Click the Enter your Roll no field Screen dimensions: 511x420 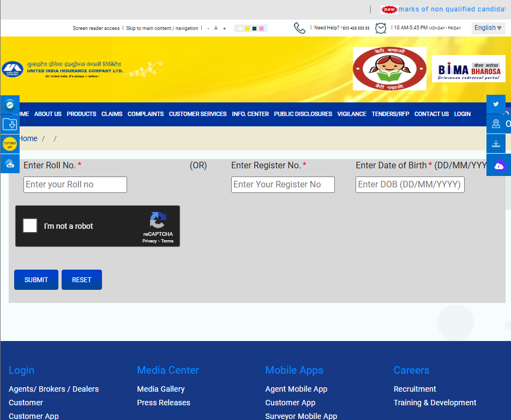click(x=75, y=185)
